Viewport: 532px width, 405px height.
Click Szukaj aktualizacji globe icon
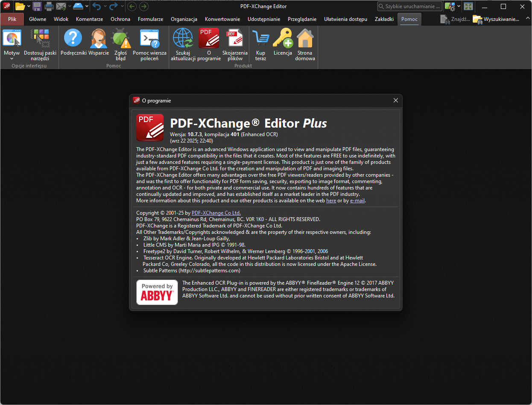pyautogui.click(x=183, y=38)
